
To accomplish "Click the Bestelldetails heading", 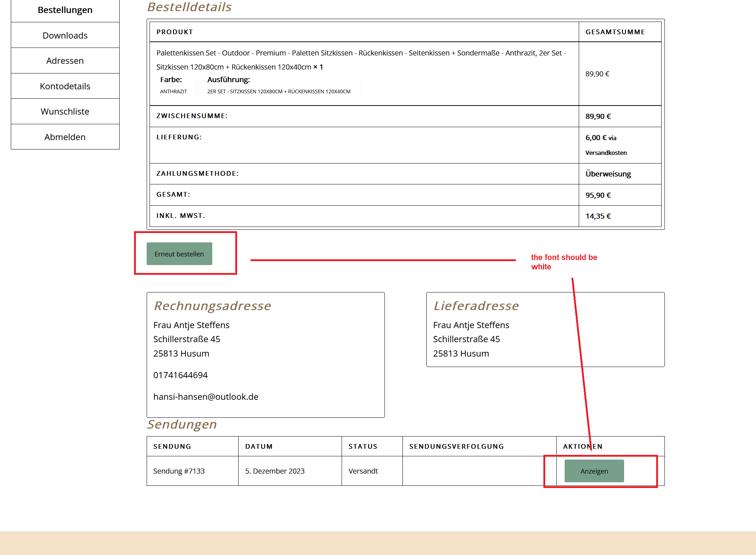I will (x=190, y=7).
